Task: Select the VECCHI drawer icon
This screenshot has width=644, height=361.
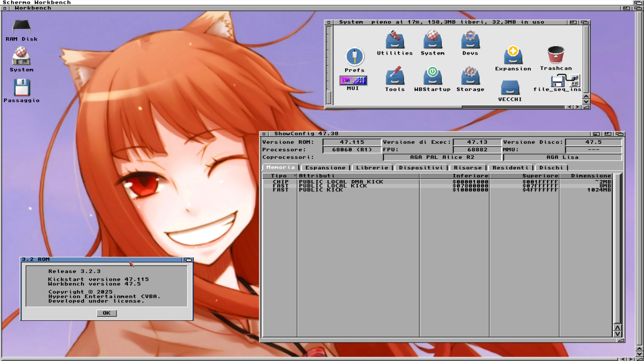Action: tap(510, 91)
